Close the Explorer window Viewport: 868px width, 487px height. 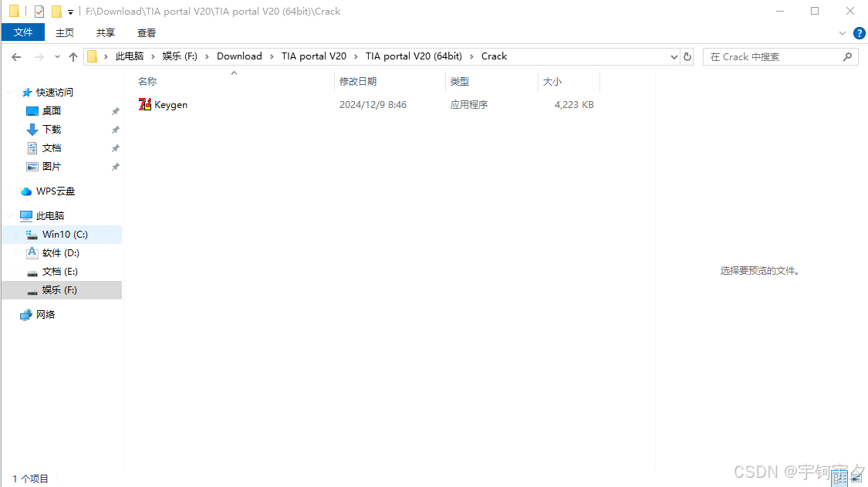[x=850, y=11]
